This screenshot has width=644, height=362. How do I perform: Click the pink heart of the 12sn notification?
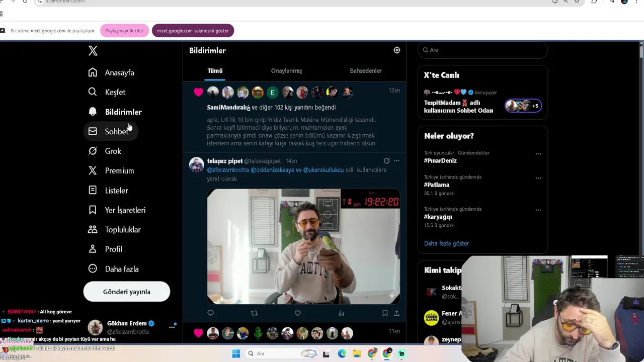(x=198, y=92)
